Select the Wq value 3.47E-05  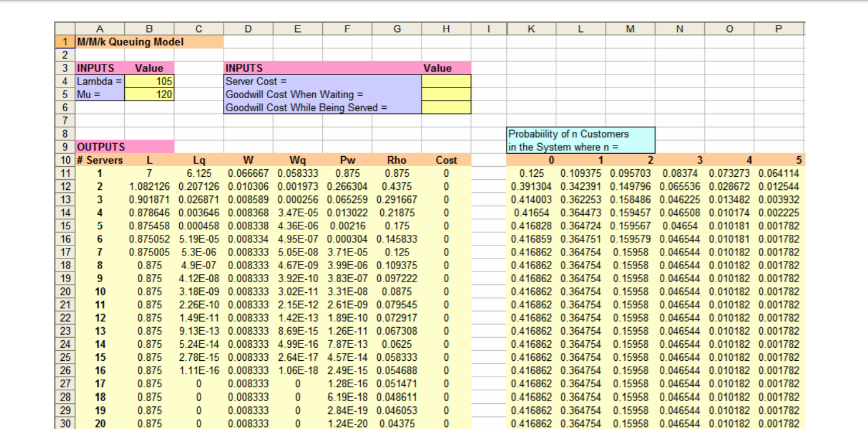[298, 212]
